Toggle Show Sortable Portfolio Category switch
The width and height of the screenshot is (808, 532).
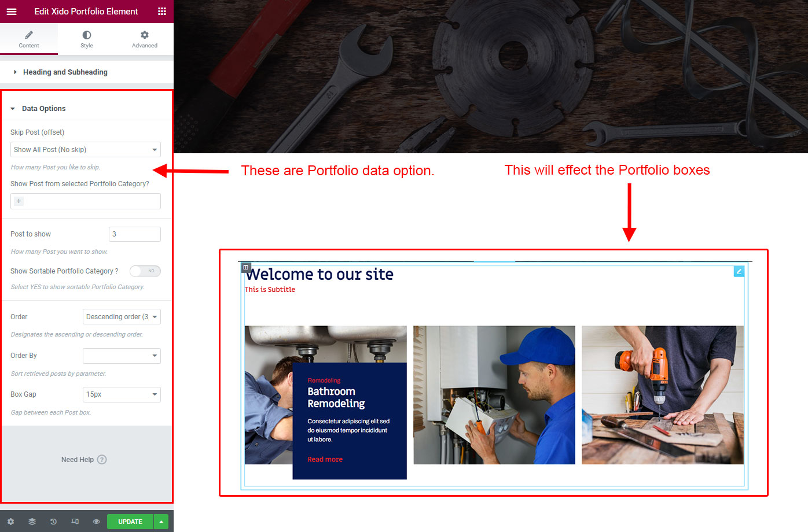coord(145,271)
